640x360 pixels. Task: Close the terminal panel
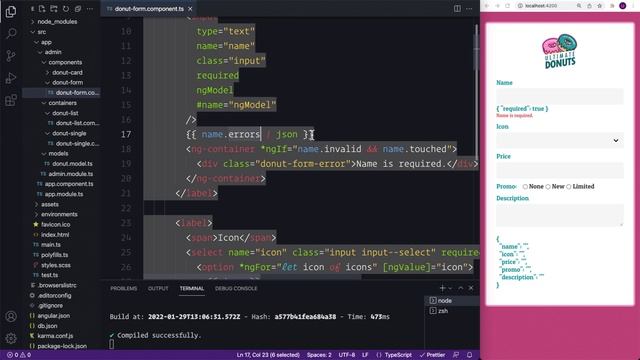[471, 288]
